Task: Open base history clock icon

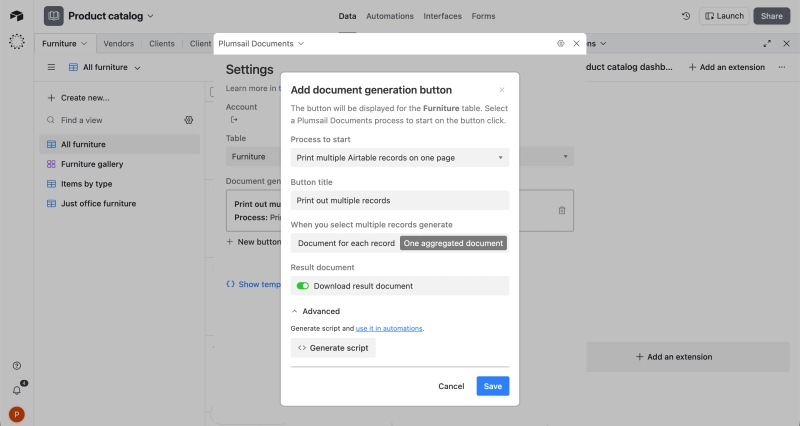Action: point(686,16)
